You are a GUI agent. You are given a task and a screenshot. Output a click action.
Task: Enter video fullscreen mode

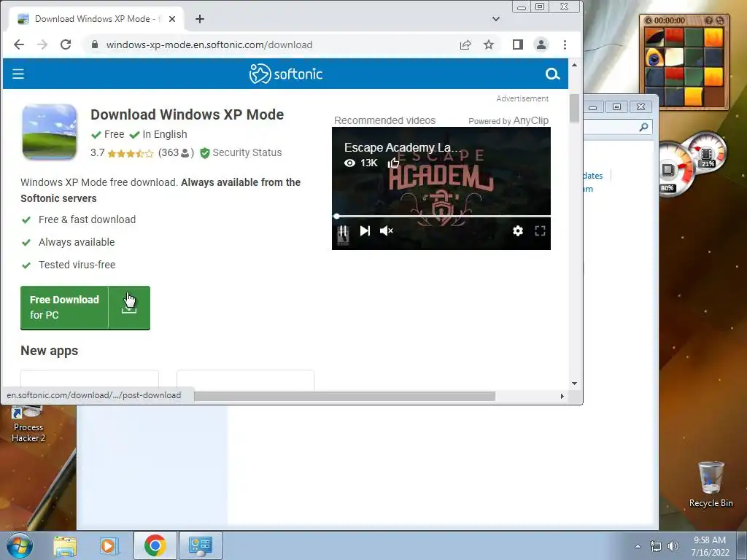(541, 231)
